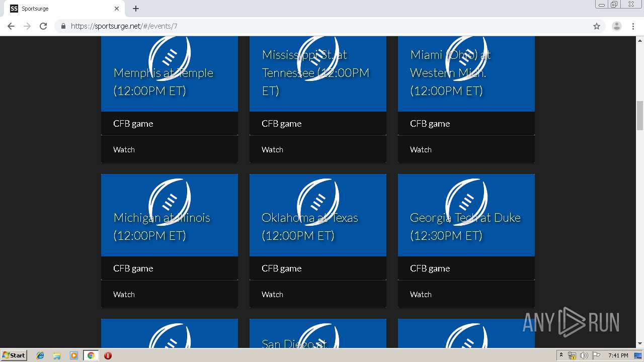Click the network tray icon
Viewport: 644px width, 362px height.
[x=572, y=355]
